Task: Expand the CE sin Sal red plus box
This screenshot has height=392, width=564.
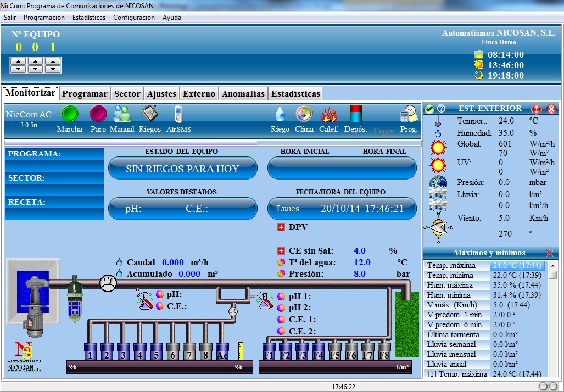Action: (281, 251)
